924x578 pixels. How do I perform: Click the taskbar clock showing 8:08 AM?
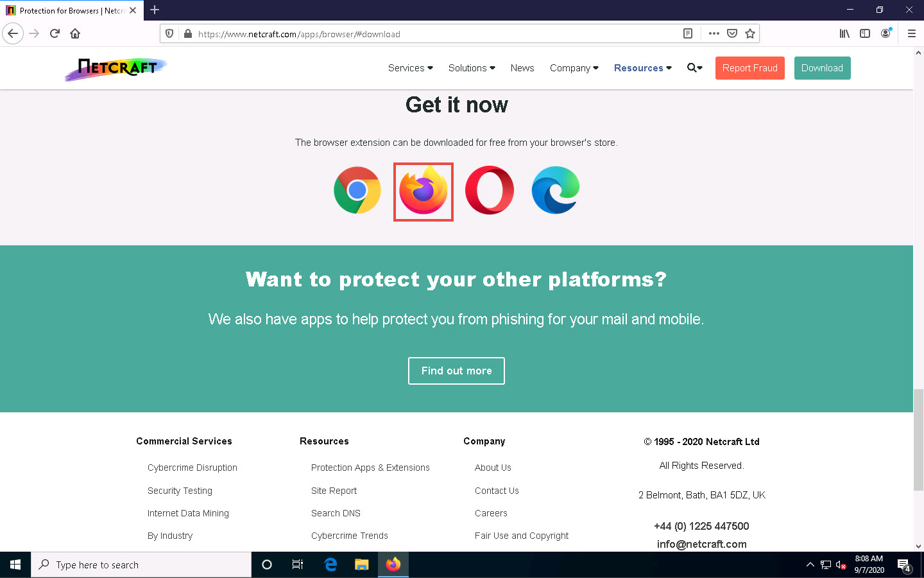point(869,565)
